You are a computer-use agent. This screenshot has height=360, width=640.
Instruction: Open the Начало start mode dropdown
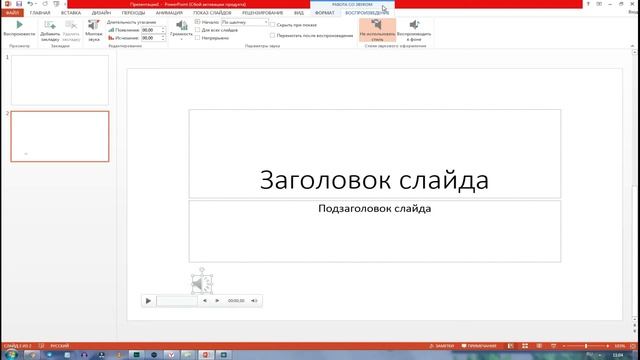tap(244, 22)
